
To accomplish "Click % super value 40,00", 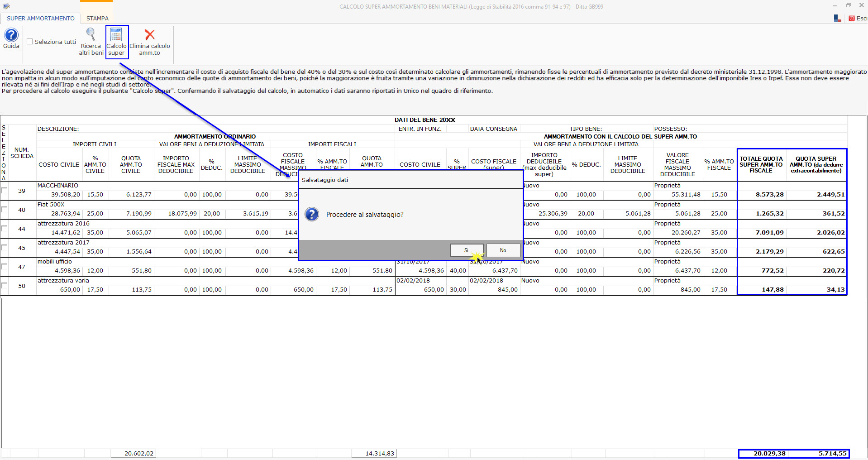I will pyautogui.click(x=458, y=271).
